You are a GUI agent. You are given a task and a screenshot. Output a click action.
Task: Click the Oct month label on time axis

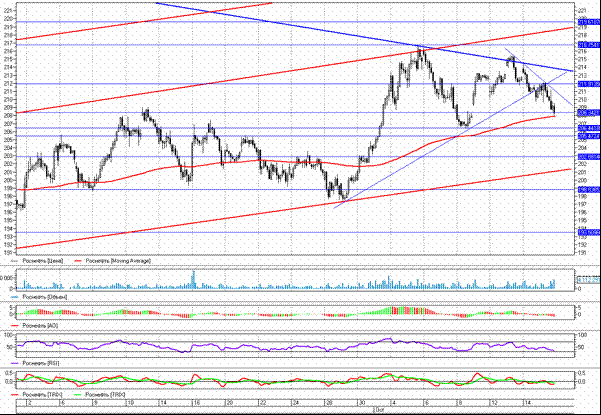coord(379,410)
